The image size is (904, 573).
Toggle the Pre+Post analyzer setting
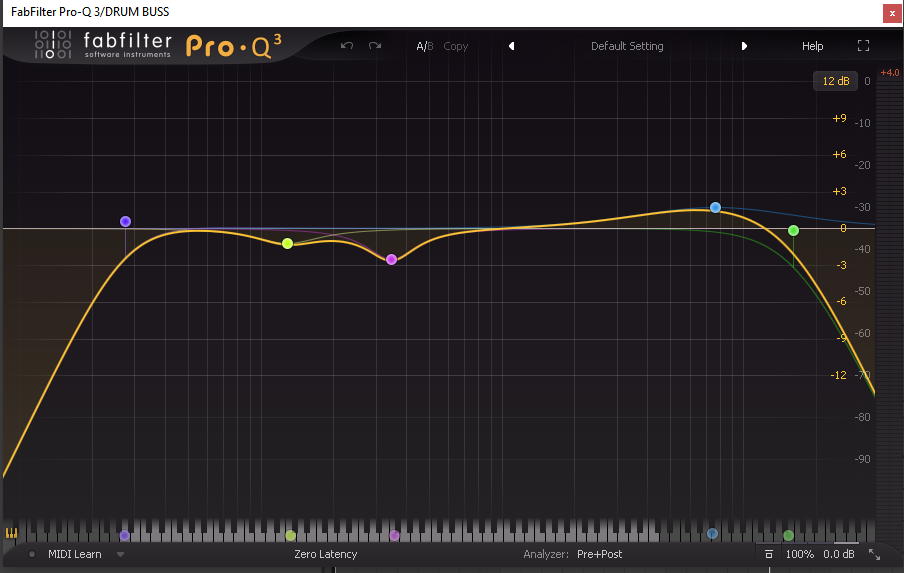[599, 554]
